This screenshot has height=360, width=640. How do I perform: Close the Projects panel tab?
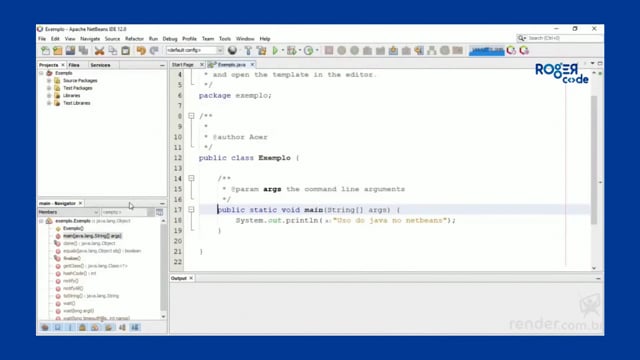tap(63, 65)
